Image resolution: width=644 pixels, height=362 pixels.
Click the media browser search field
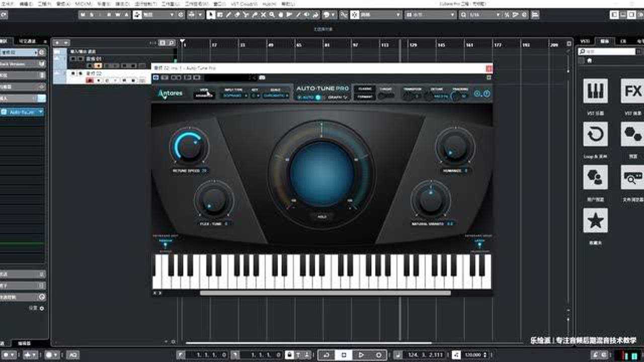tap(607, 51)
